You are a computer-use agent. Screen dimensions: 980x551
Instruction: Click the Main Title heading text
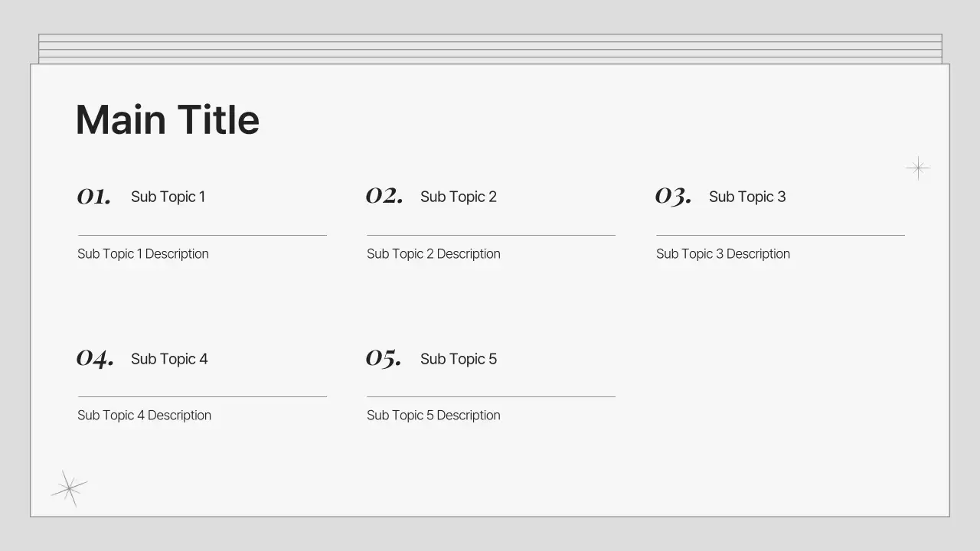[x=167, y=120]
